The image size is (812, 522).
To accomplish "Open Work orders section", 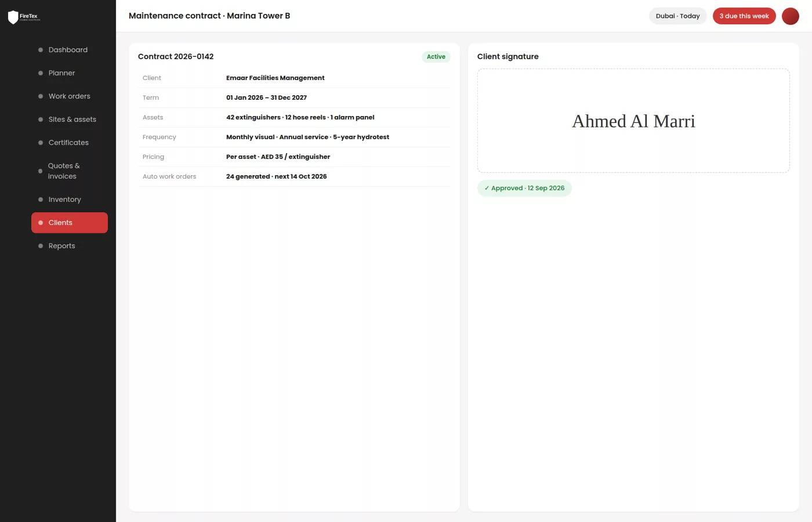I will click(70, 96).
